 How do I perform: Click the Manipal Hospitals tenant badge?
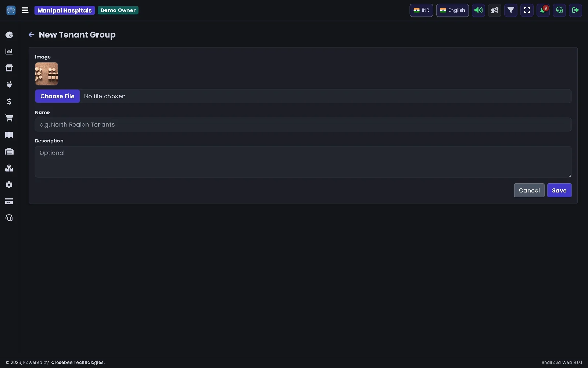click(x=65, y=10)
